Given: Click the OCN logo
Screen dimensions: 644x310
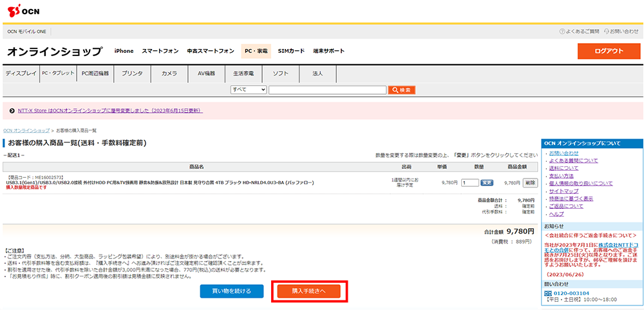Looking at the screenshot, I should 24,11.
